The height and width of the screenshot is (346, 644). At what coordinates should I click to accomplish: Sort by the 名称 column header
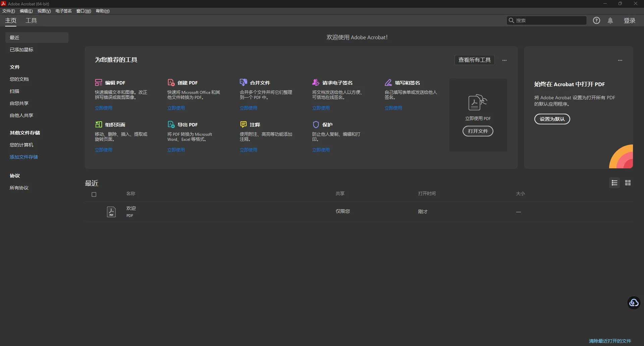(131, 193)
